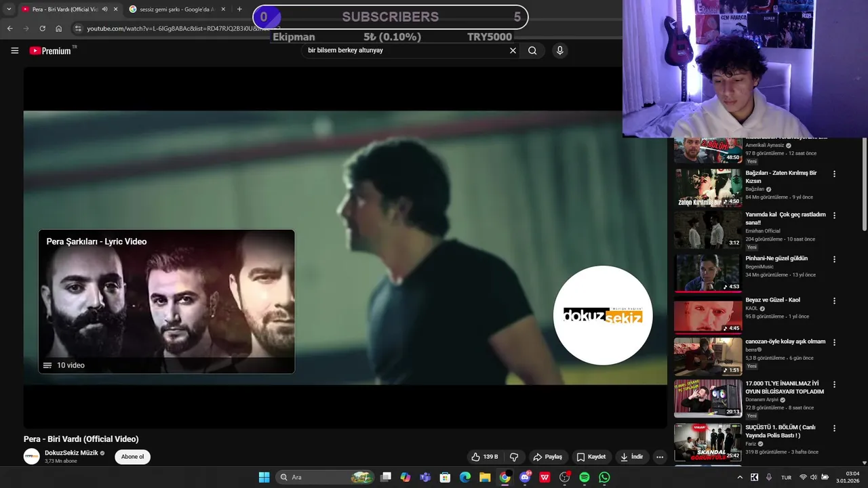Open a new browser tab

[x=239, y=9]
